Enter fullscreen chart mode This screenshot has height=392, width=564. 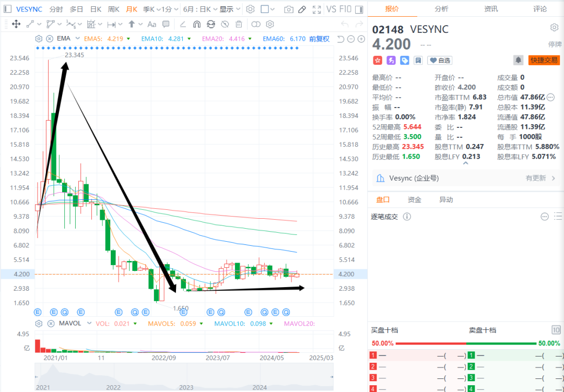(316, 10)
